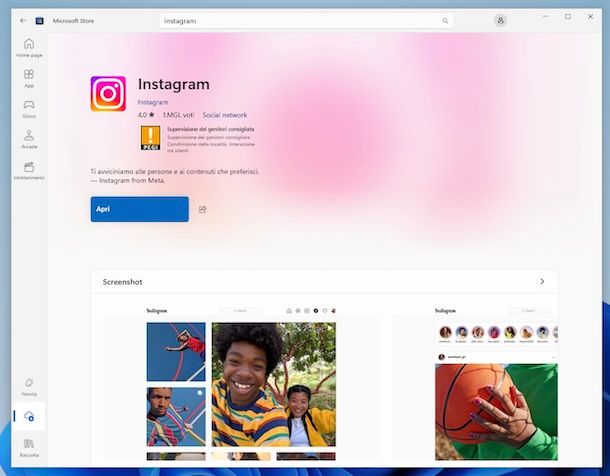Open the Home page sidebar section
This screenshot has width=610, height=476.
coord(29,48)
